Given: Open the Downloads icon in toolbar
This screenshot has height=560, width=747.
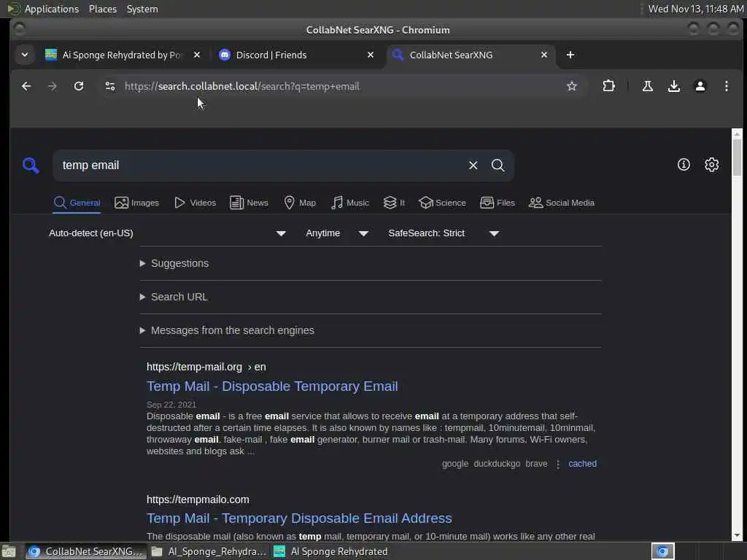Looking at the screenshot, I should click(x=673, y=86).
